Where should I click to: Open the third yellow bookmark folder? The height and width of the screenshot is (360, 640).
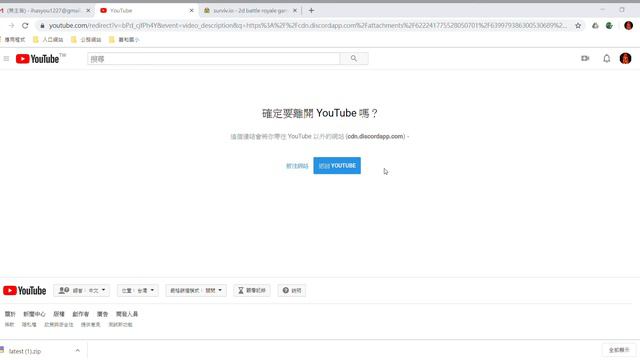point(86,40)
